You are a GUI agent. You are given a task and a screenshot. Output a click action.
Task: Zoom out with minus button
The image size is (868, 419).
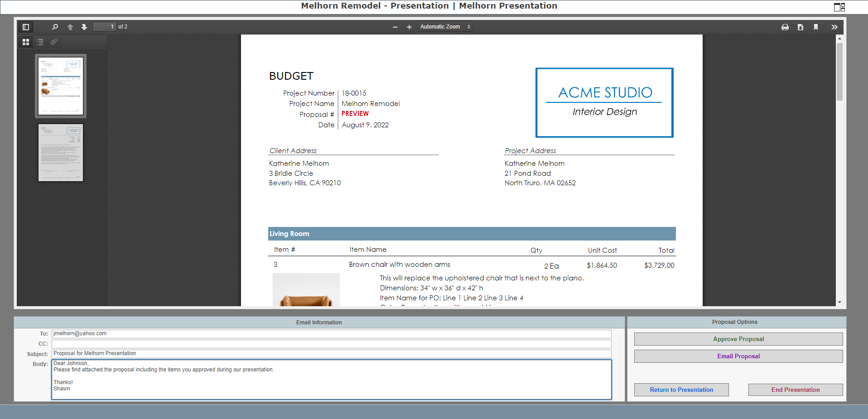click(395, 27)
